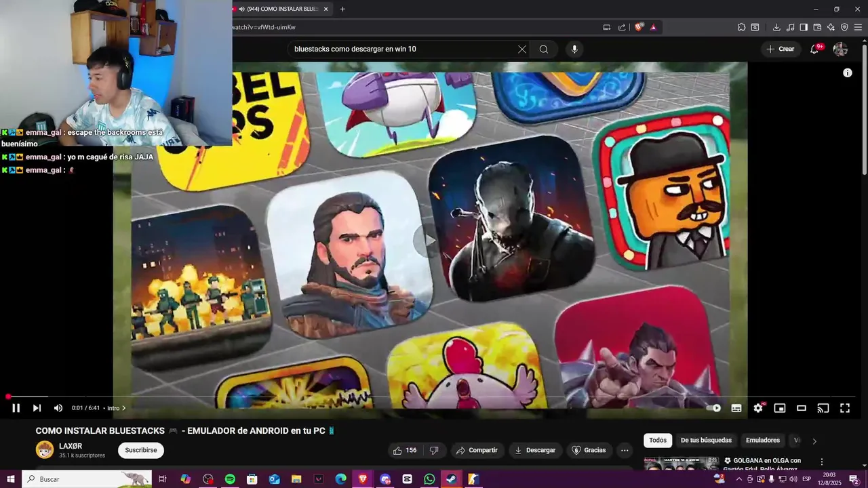Expand the Intro chapter chevron
868x488 pixels.
tap(124, 408)
